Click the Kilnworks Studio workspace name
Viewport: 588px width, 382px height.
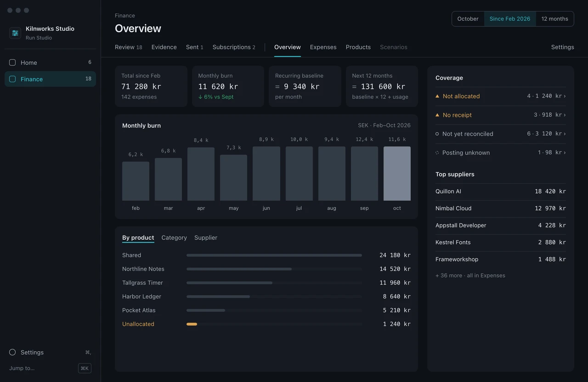tap(50, 28)
